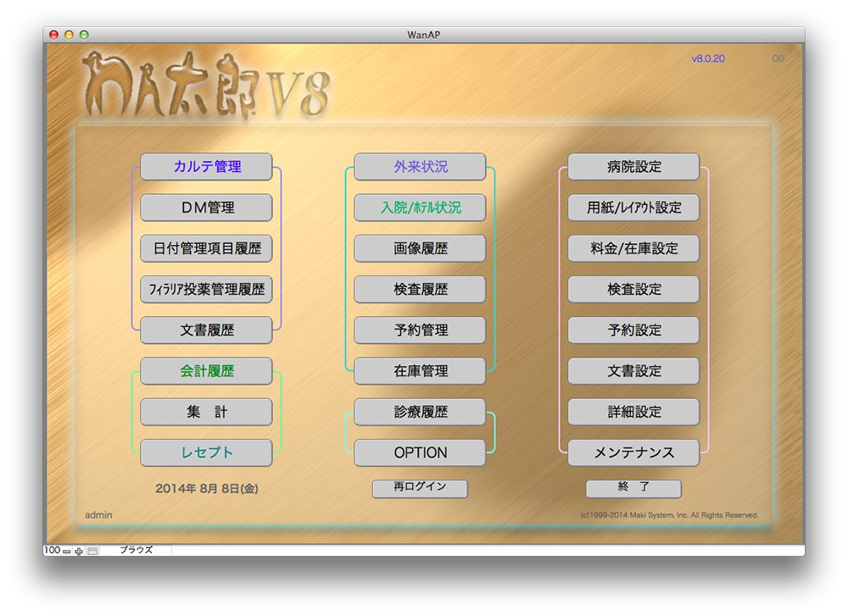Click the zoom in icon in the status bar

coord(79,551)
